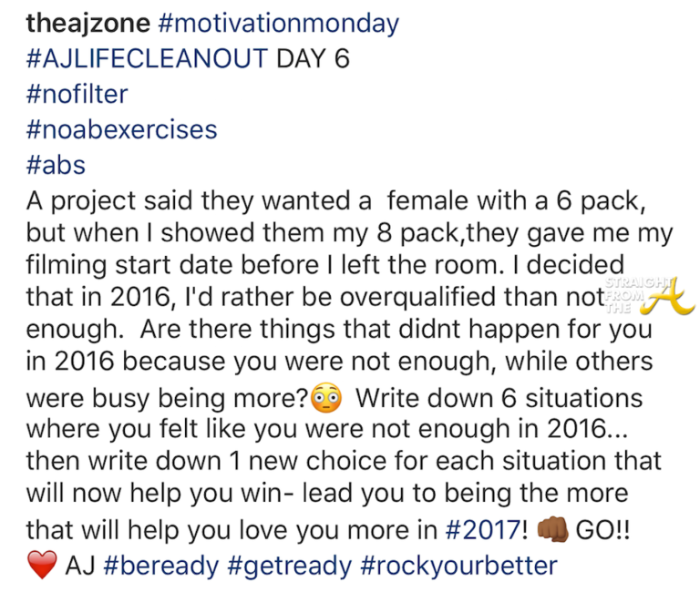
Task: Select the #rockyourbetter hashtag
Action: pos(458,566)
